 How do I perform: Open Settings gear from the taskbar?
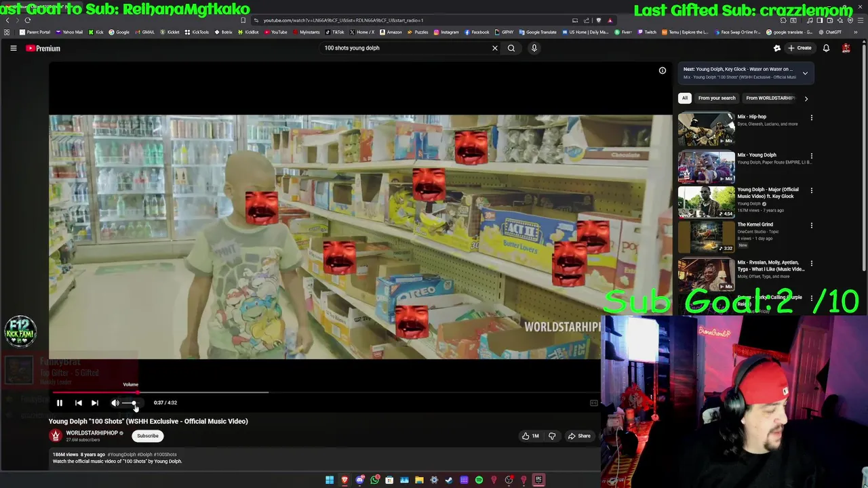coord(434,480)
